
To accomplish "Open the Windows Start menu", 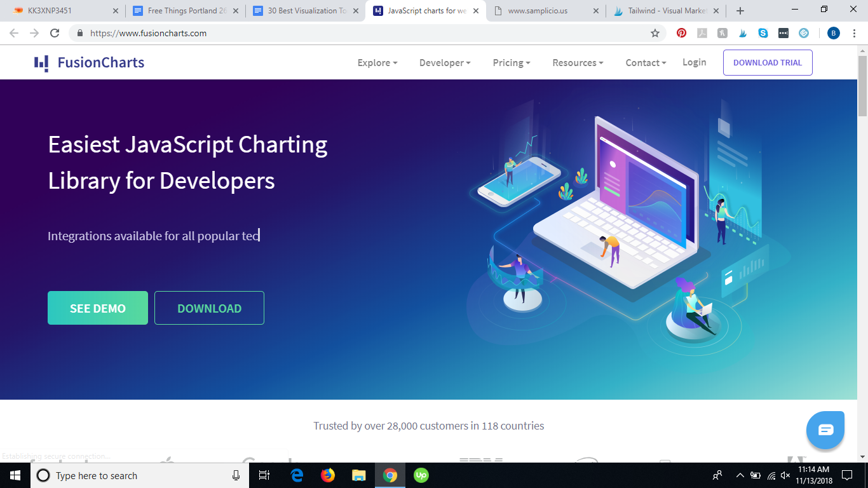I will pyautogui.click(x=15, y=475).
